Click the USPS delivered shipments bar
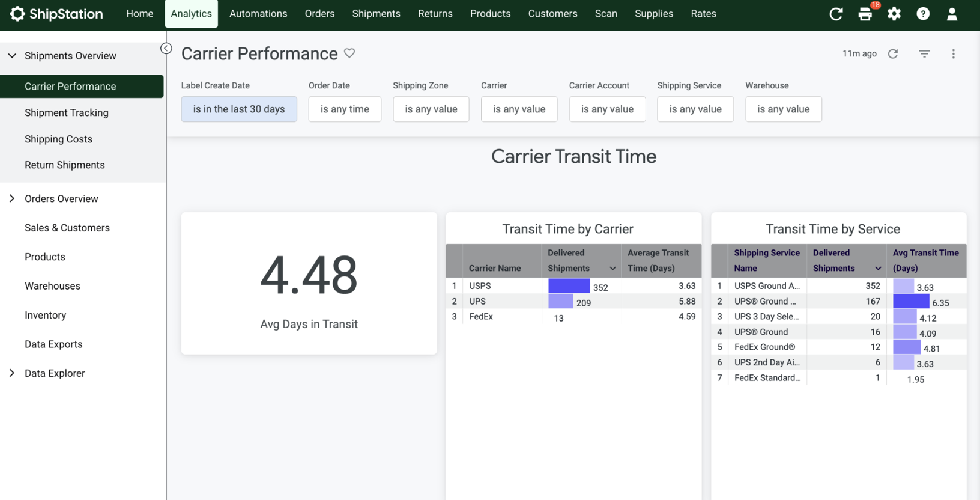The image size is (980, 500). (569, 286)
